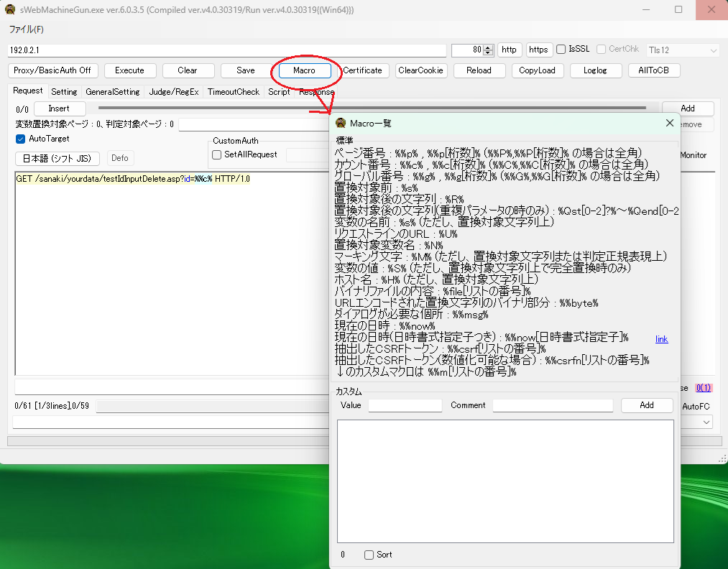This screenshot has height=569, width=728.
Task: Click the input field below the request editor
Action: [x=172, y=386]
